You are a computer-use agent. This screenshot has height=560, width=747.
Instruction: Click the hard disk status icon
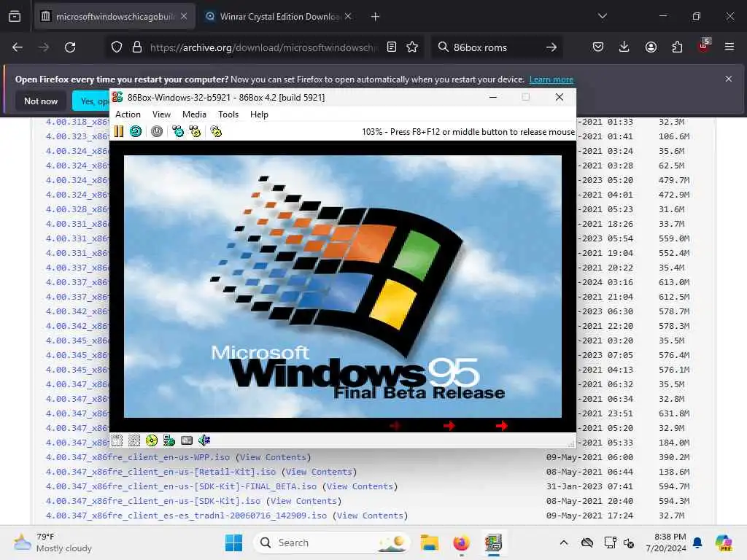click(187, 440)
